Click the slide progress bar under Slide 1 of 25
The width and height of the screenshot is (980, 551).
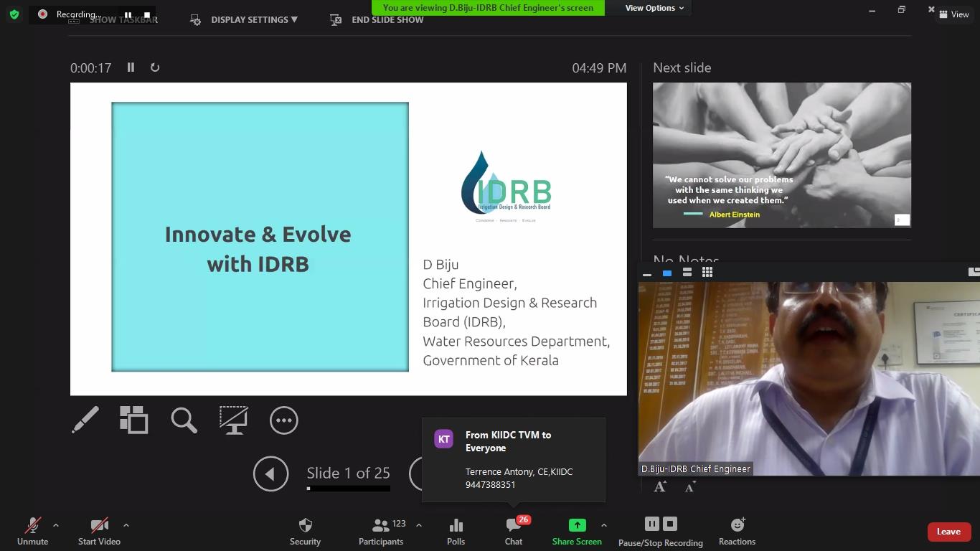[x=348, y=489]
